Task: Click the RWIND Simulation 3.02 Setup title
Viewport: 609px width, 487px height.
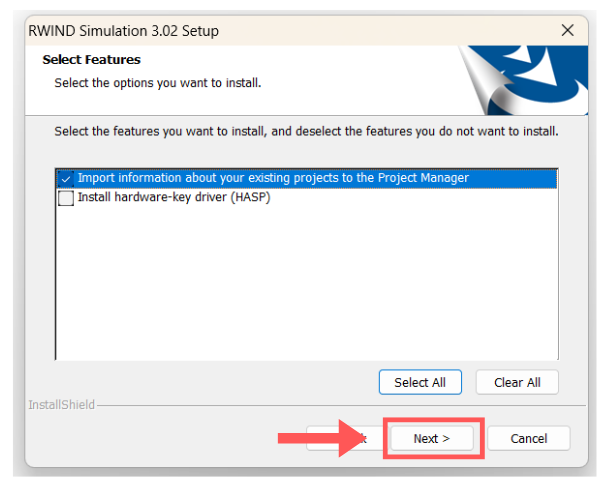Action: click(x=126, y=31)
